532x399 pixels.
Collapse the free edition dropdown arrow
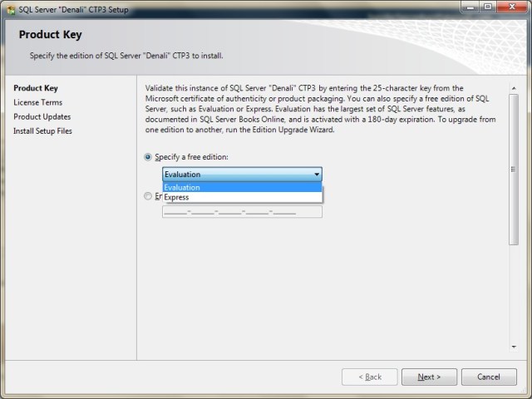coord(317,175)
